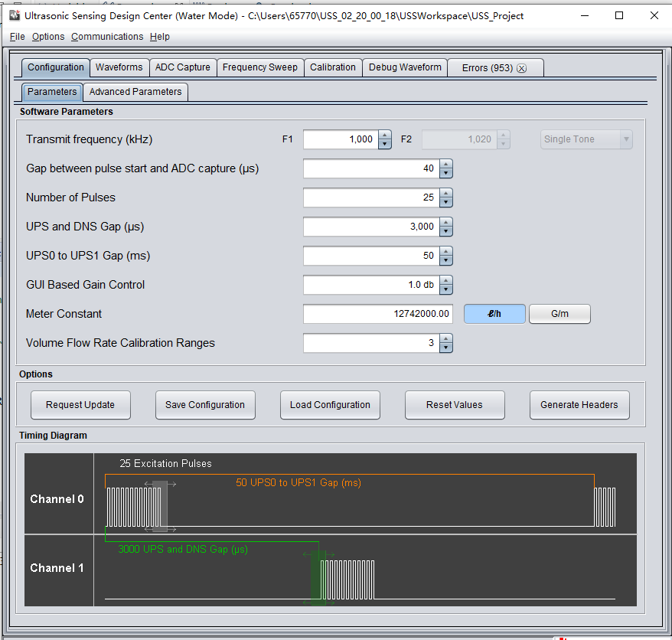The image size is (672, 640).
Task: Decrease the UPS0 to UPS1 Gap value
Action: tap(446, 260)
